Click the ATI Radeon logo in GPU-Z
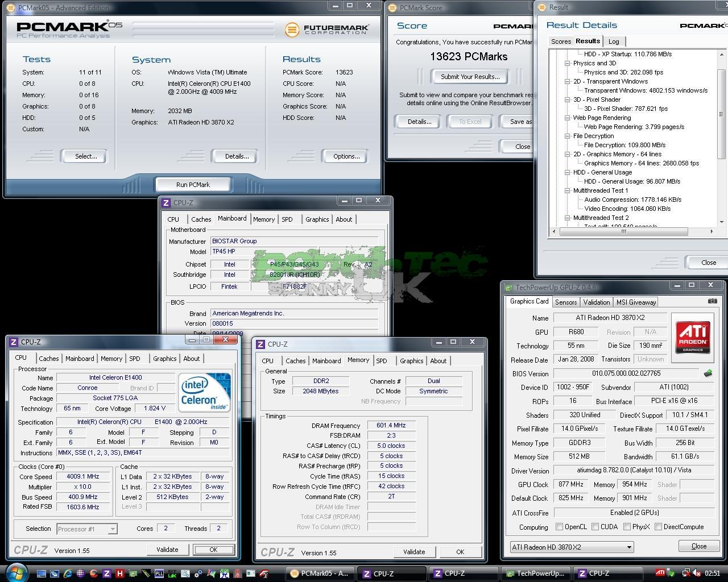This screenshot has width=728, height=582. [x=692, y=337]
